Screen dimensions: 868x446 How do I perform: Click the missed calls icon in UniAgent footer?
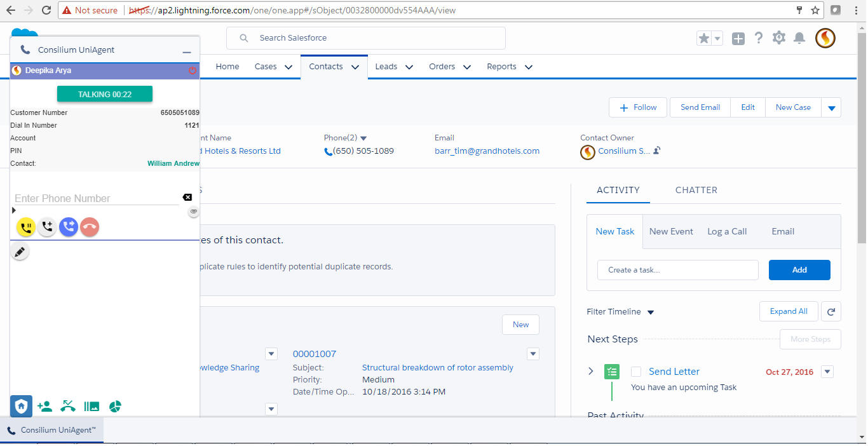[68, 407]
